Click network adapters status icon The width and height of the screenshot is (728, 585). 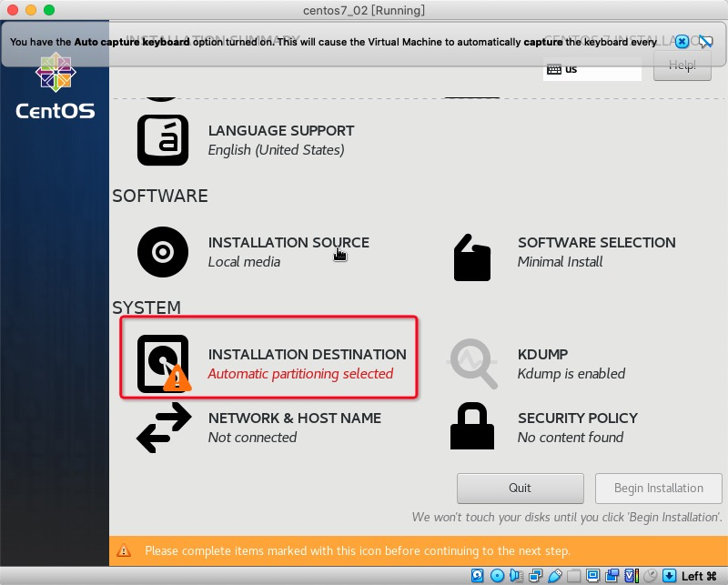(535, 576)
